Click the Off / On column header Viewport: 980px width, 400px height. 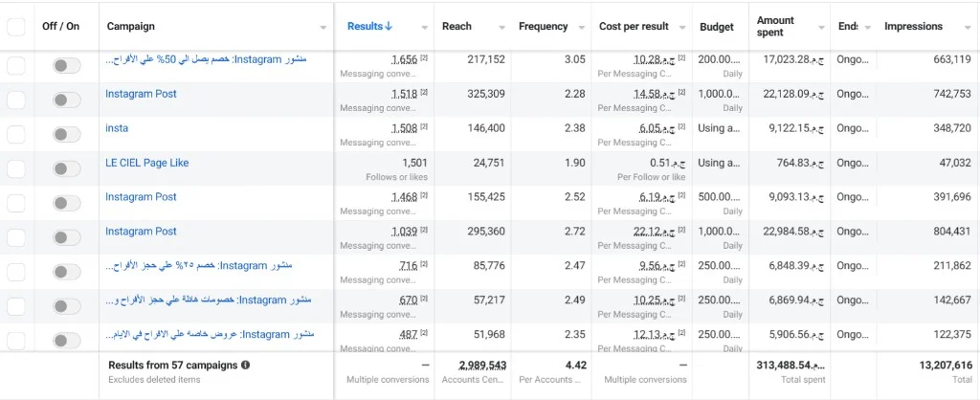pyautogui.click(x=60, y=26)
